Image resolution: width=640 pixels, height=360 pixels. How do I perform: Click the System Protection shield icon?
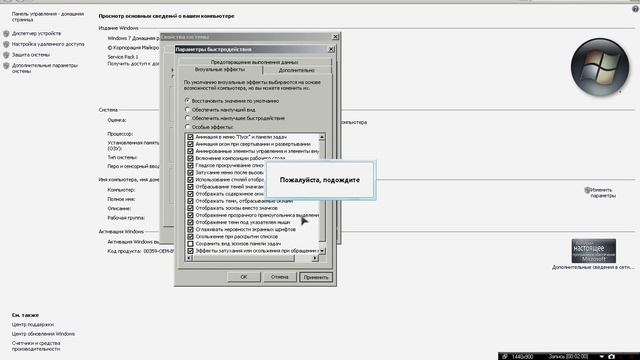click(6, 55)
